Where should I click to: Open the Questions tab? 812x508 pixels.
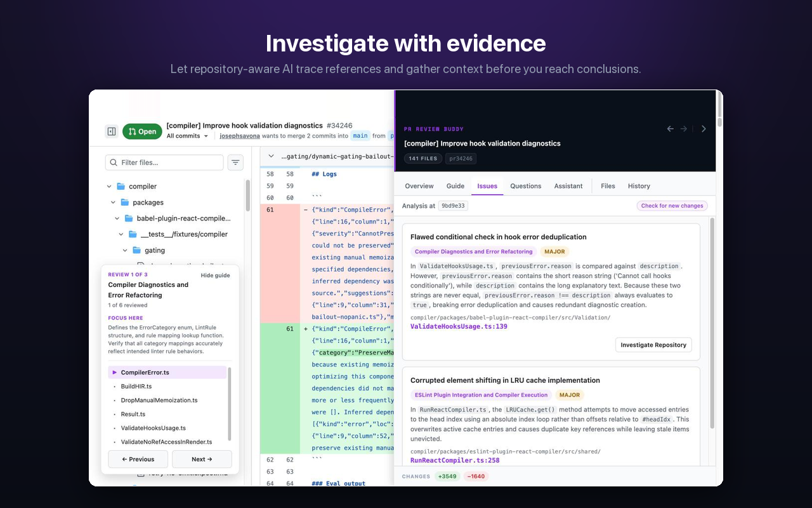coord(526,186)
